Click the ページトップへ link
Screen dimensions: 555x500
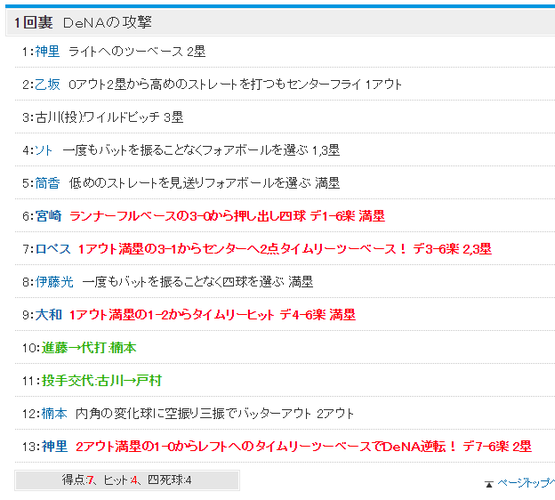pyautogui.click(x=526, y=483)
